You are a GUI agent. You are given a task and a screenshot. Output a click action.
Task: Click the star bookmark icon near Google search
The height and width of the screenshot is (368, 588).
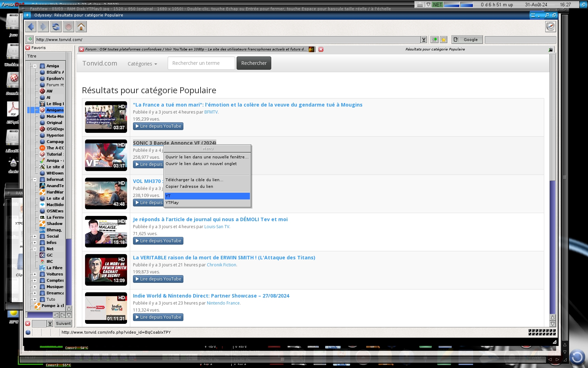click(x=443, y=40)
